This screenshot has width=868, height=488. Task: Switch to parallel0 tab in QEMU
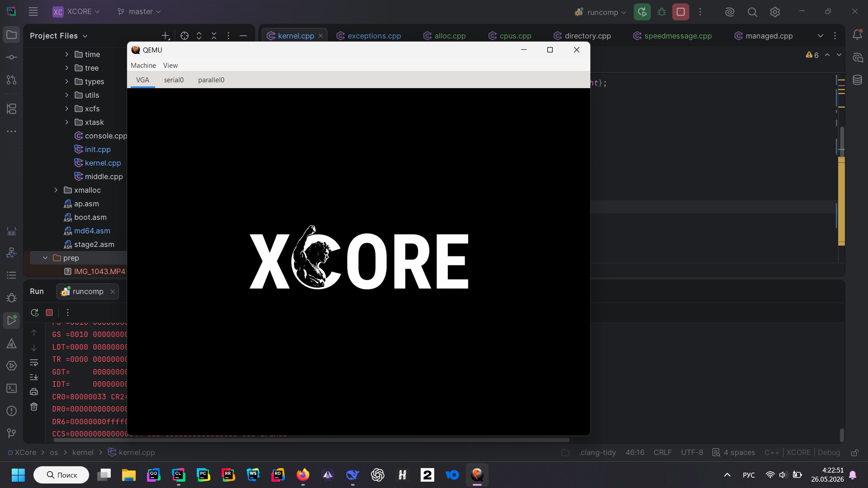click(211, 80)
